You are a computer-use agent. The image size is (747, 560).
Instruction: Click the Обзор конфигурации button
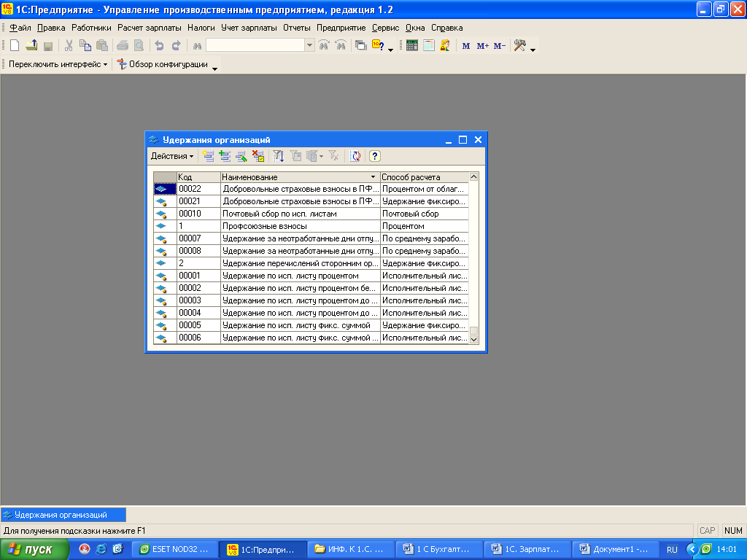(x=163, y=64)
